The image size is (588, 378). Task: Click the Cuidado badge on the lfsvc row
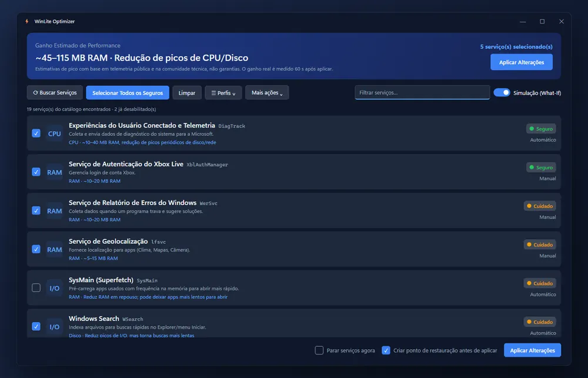pyautogui.click(x=540, y=245)
